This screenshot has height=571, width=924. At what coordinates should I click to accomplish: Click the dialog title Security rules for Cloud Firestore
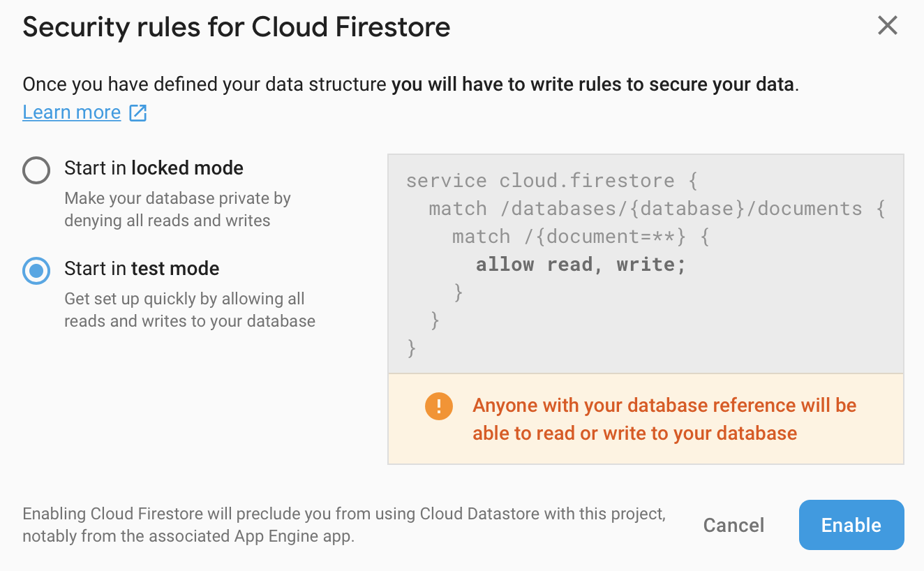(237, 27)
